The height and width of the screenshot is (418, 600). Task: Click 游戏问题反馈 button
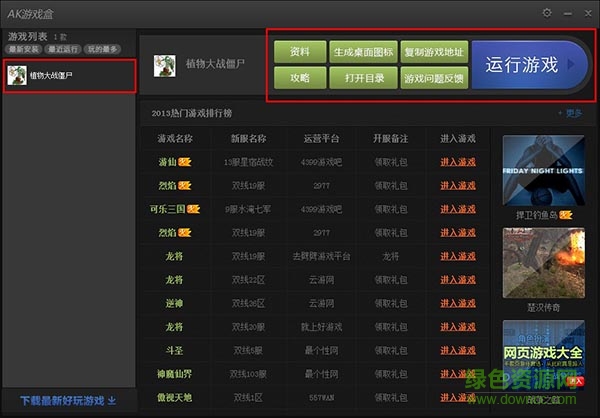(433, 78)
